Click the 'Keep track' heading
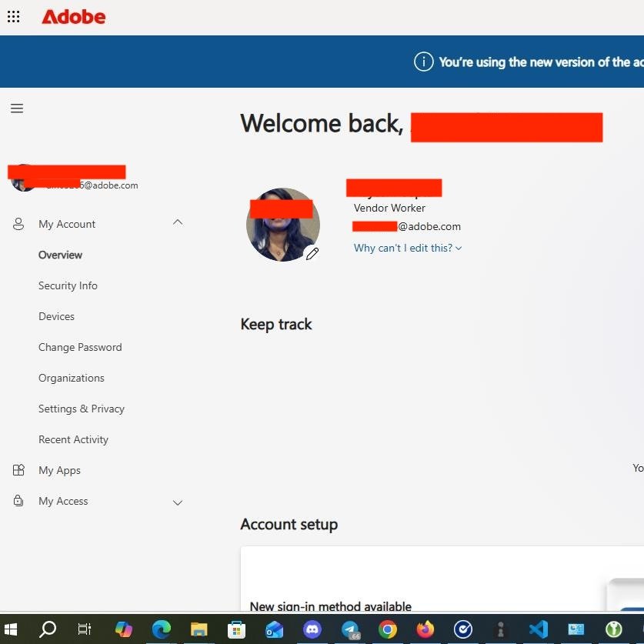 click(276, 325)
